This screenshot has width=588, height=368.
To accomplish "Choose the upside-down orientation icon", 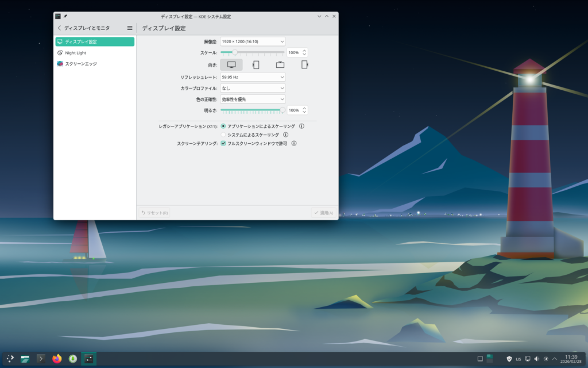I will pos(280,65).
